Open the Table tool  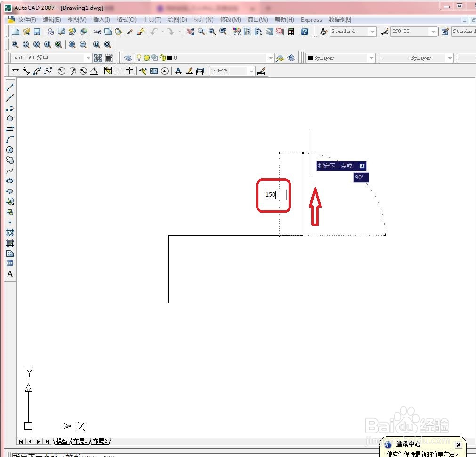10,264
